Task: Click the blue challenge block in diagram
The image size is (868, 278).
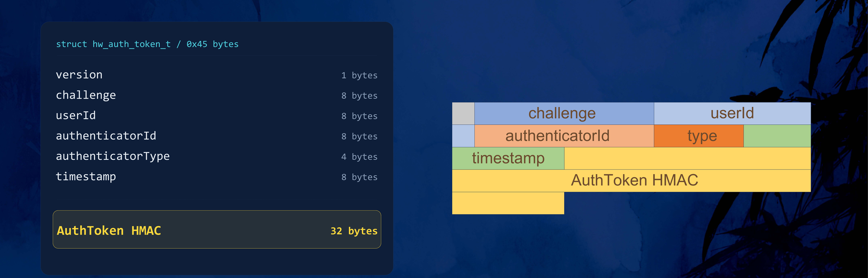Action: click(564, 113)
